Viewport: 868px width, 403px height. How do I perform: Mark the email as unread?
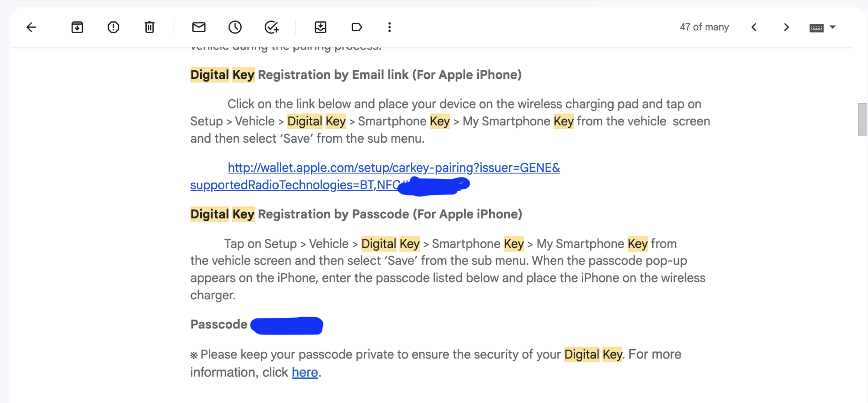(199, 27)
